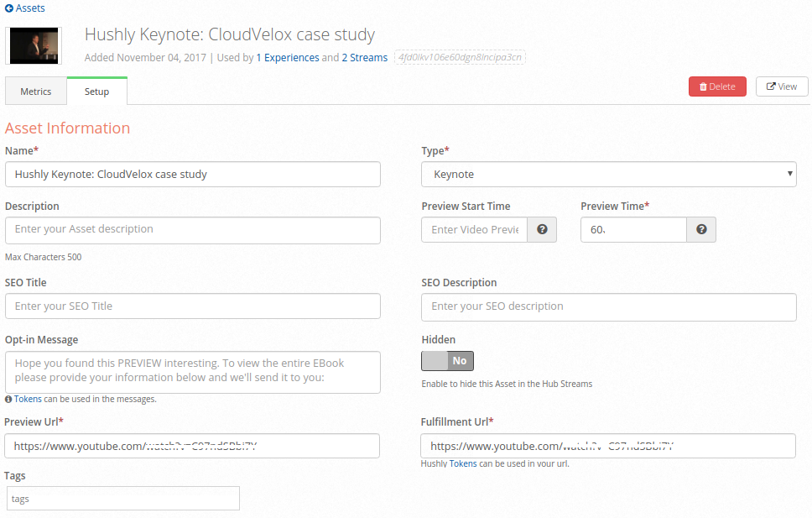Focus the Description input field

pyautogui.click(x=193, y=230)
